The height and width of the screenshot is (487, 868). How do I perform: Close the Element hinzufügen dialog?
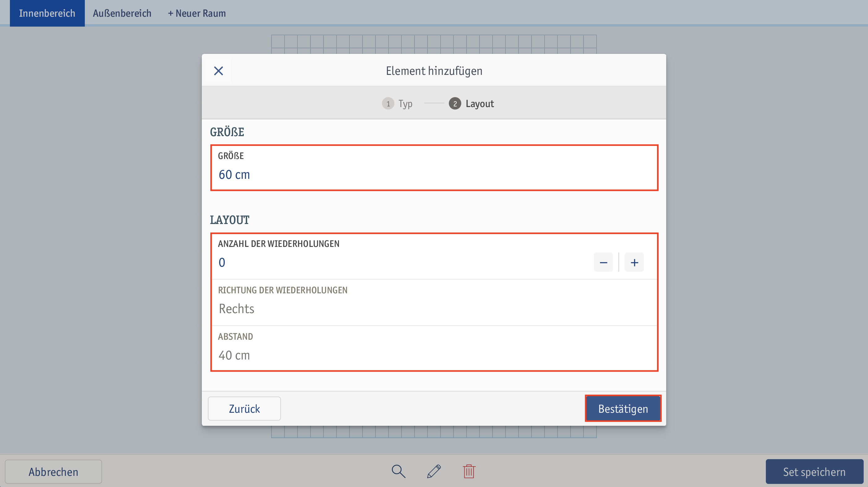[218, 71]
